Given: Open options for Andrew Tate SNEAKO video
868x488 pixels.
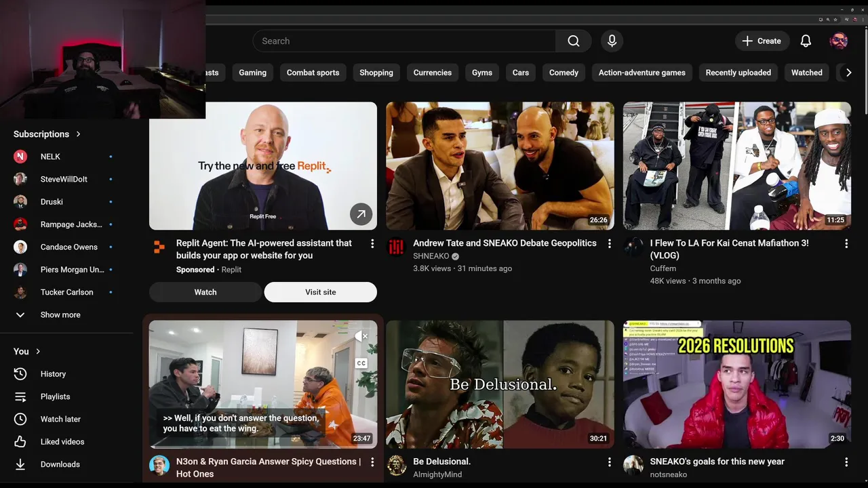Looking at the screenshot, I should 609,243.
